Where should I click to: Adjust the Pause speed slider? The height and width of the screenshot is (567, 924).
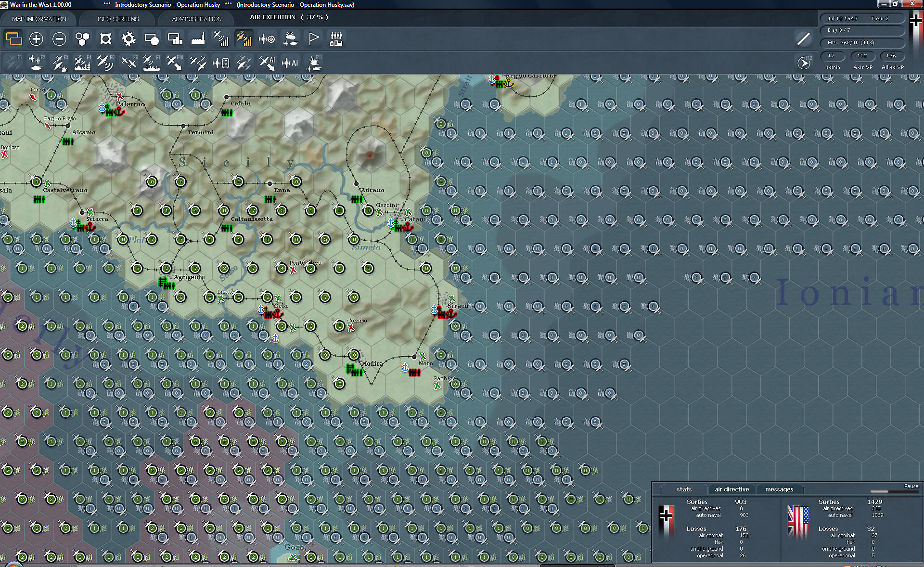[894, 491]
